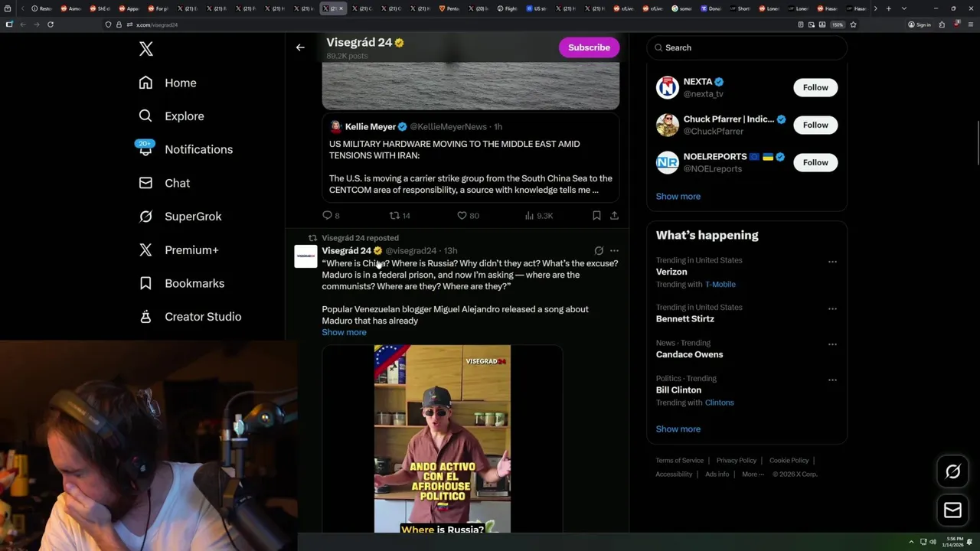
Task: Open Grok icon on the Maduro post
Action: click(x=599, y=250)
